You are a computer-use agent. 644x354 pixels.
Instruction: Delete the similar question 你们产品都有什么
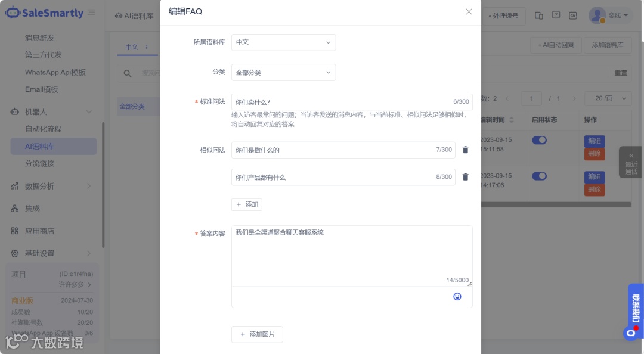tap(465, 177)
